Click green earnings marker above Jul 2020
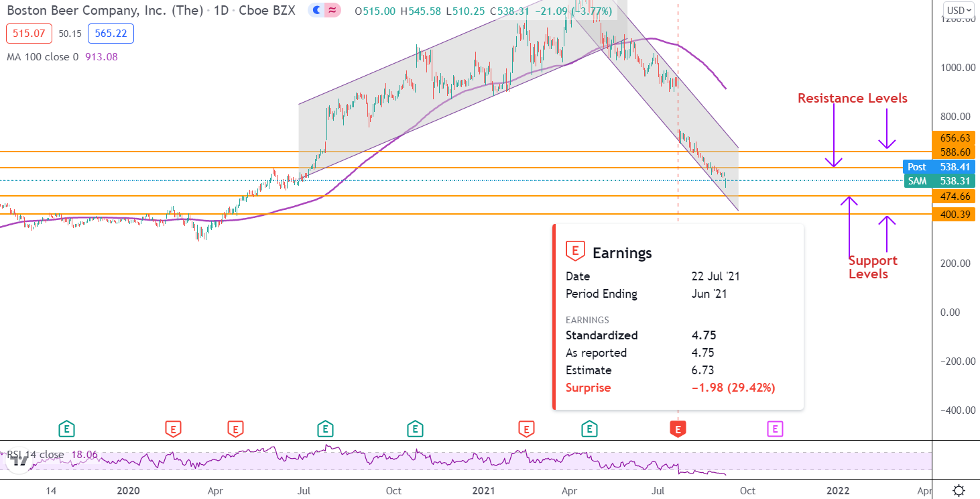 point(325,428)
